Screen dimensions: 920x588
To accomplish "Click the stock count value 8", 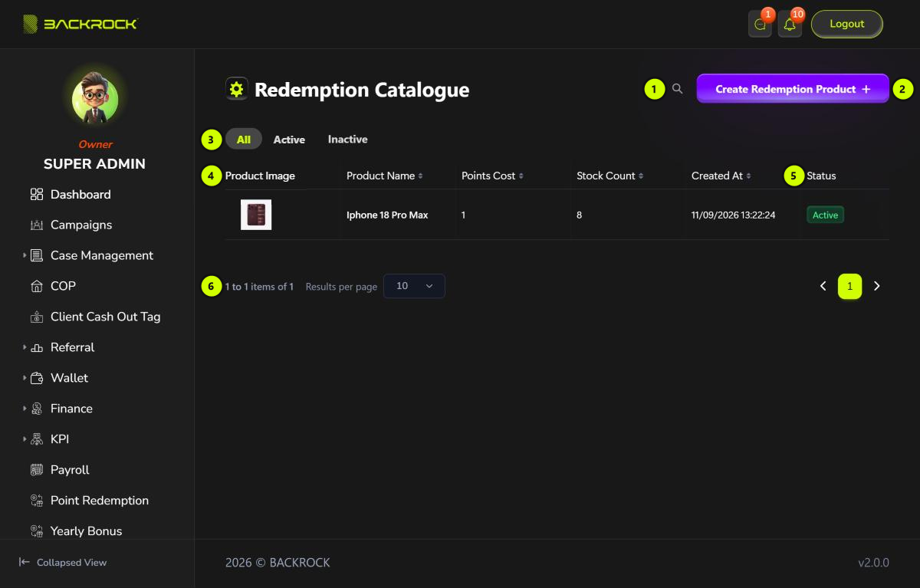I will [579, 215].
